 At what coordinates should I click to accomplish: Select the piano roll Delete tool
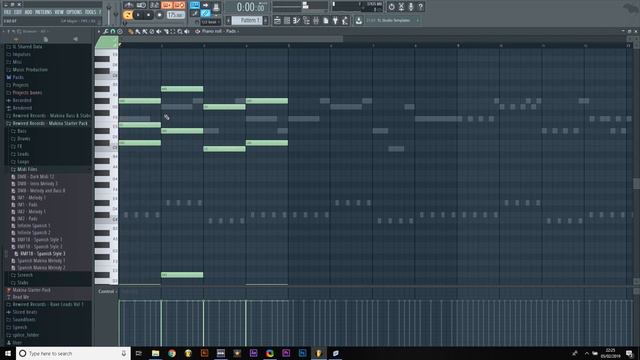click(151, 31)
